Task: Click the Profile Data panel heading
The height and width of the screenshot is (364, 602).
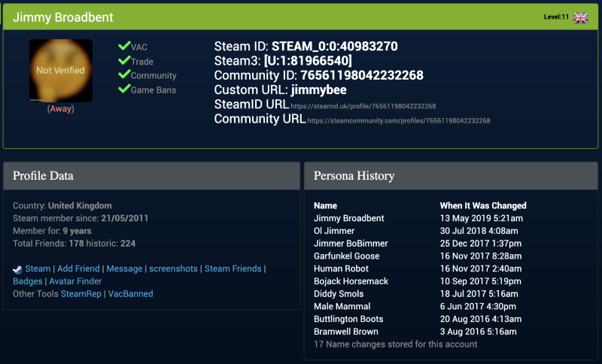Action: (43, 176)
